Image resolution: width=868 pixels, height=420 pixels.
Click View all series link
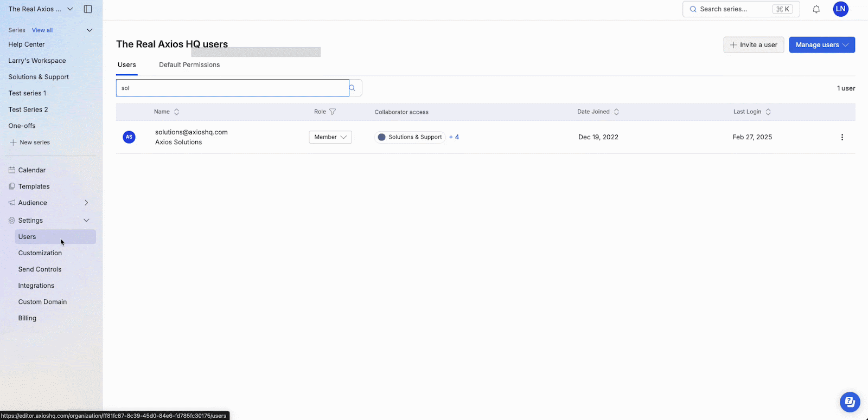point(42,30)
